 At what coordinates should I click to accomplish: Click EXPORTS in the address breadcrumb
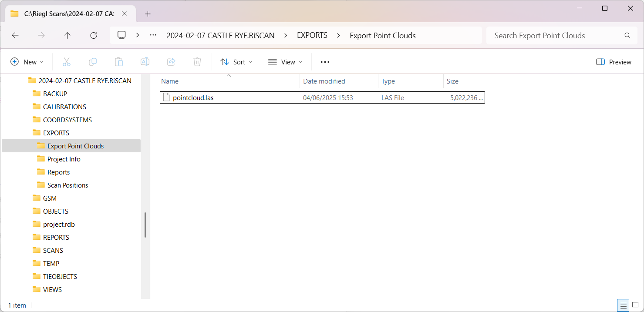pyautogui.click(x=312, y=36)
